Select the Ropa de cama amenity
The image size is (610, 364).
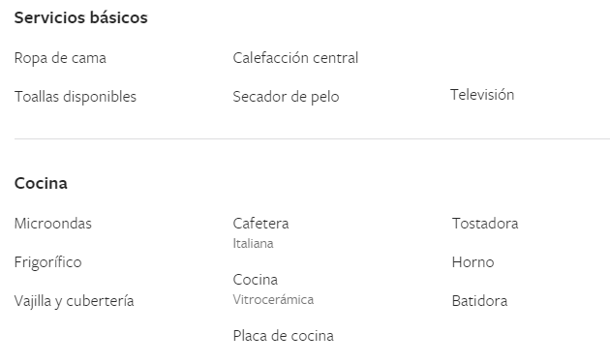(x=60, y=58)
